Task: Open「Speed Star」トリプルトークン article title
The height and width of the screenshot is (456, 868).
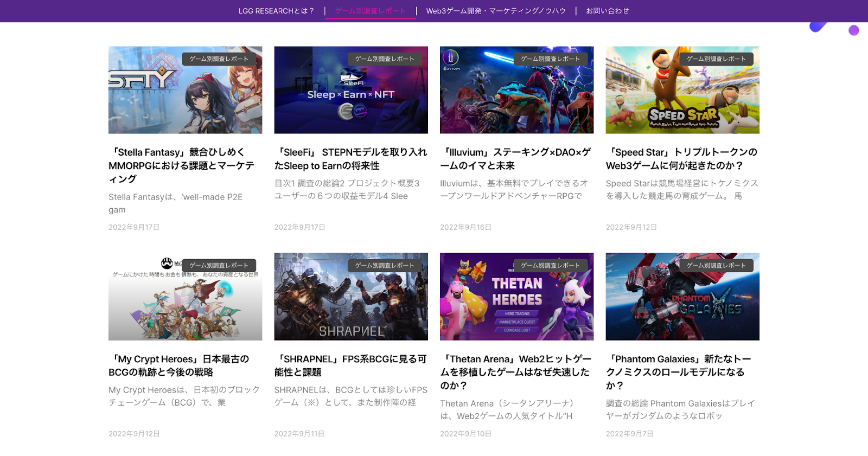Action: (682, 159)
